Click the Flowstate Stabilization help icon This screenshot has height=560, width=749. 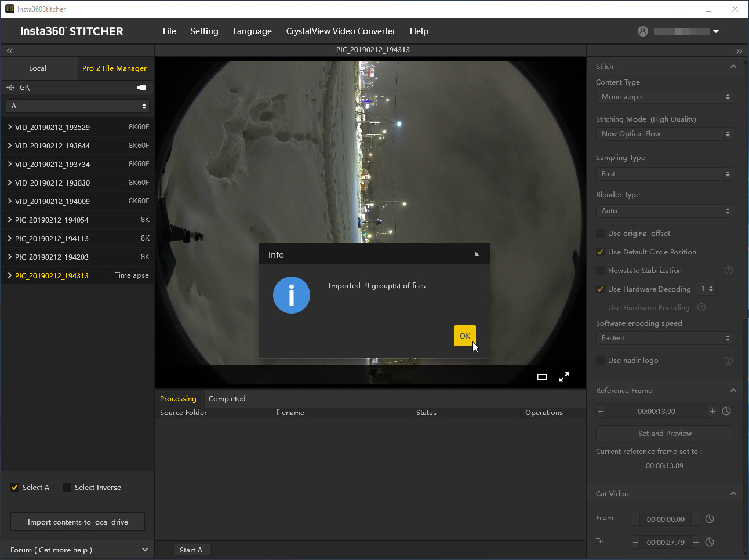coord(729,270)
